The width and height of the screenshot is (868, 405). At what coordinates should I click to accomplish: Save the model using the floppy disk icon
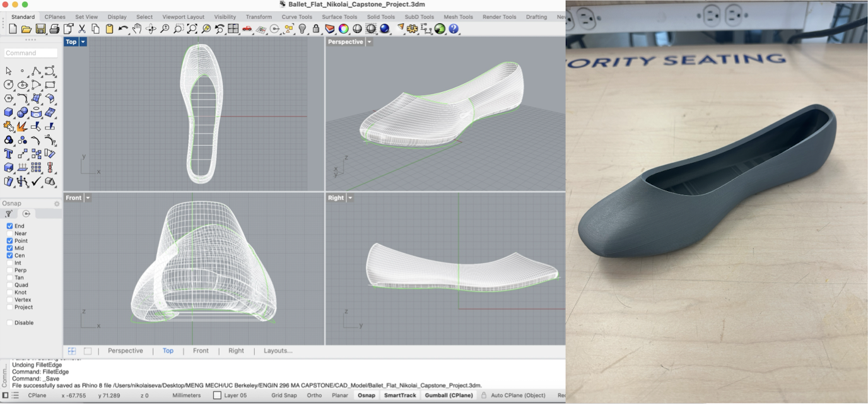point(40,29)
